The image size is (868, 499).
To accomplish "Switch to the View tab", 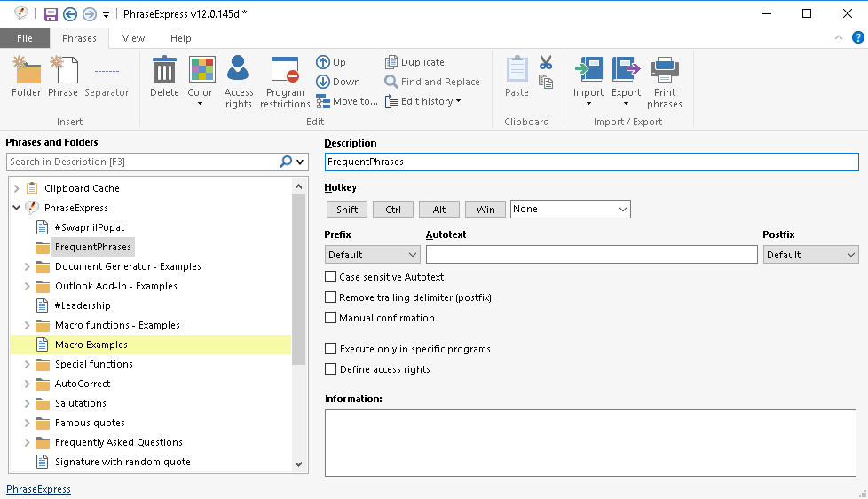I will 133,38.
